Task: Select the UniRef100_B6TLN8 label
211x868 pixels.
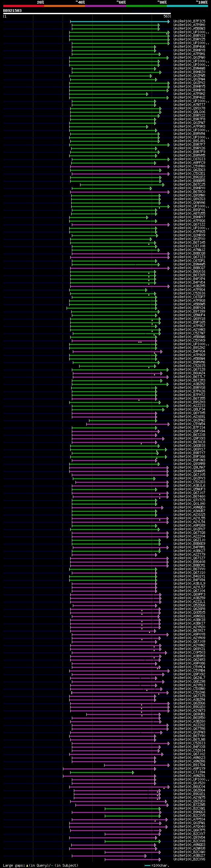Action: click(190, 740)
